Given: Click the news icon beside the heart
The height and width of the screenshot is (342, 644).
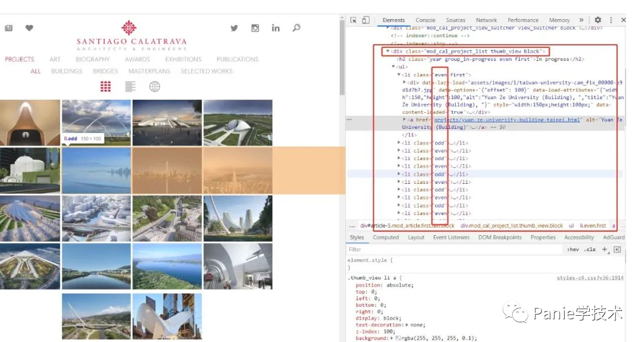Looking at the screenshot, I should point(8,28).
